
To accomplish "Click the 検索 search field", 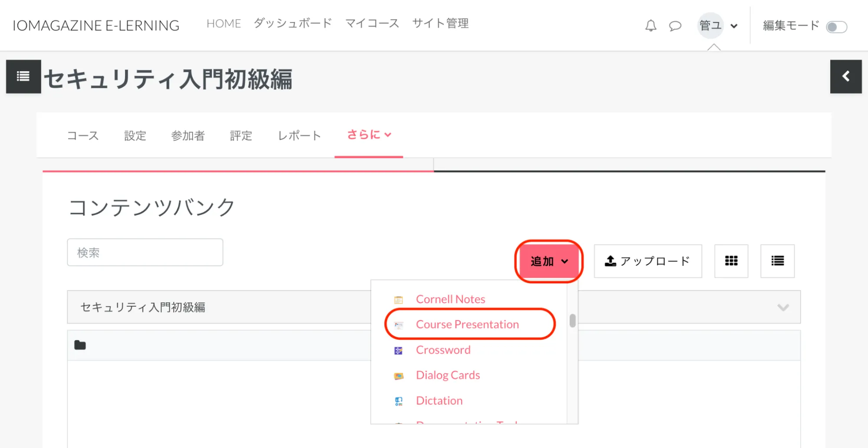I will (145, 252).
